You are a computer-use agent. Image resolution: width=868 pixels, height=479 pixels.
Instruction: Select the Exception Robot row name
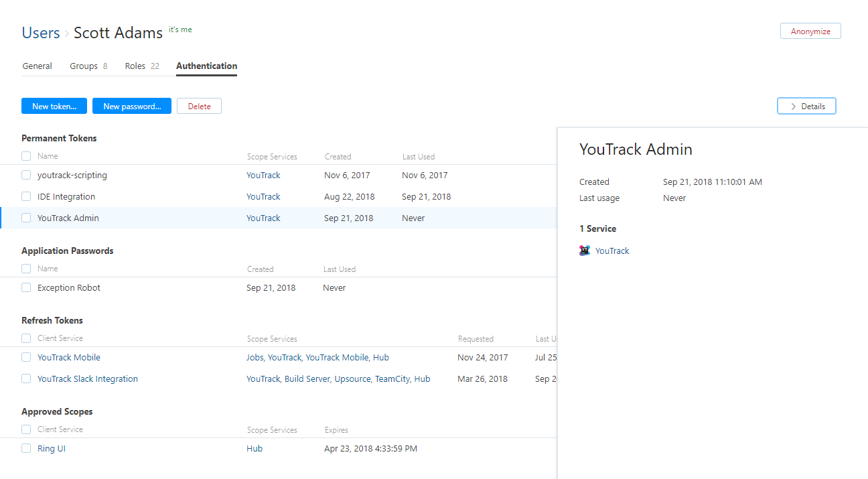pyautogui.click(x=69, y=287)
